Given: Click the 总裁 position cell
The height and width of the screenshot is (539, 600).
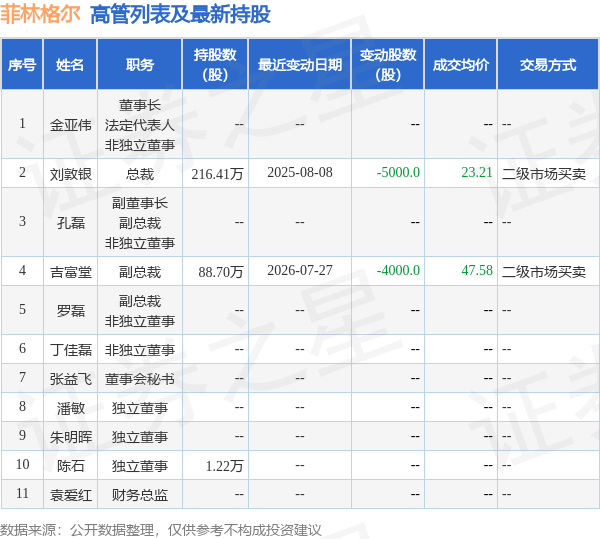Looking at the screenshot, I should (140, 174).
